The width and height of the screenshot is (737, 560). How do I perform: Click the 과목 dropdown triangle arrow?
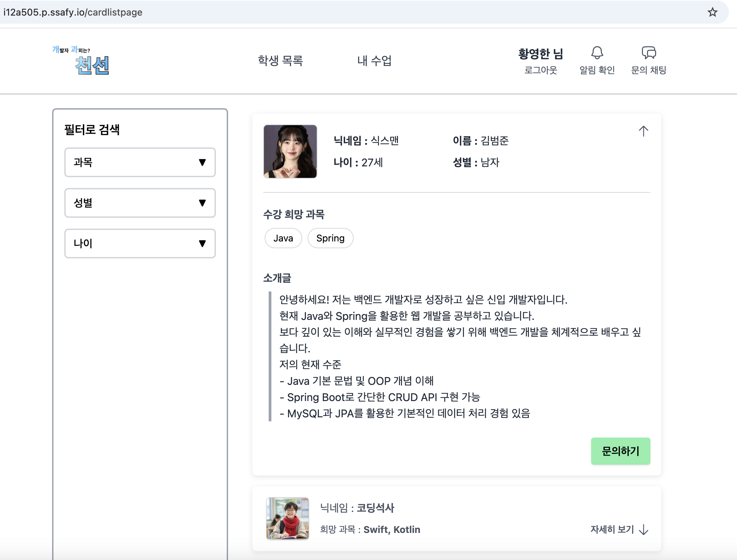point(202,162)
